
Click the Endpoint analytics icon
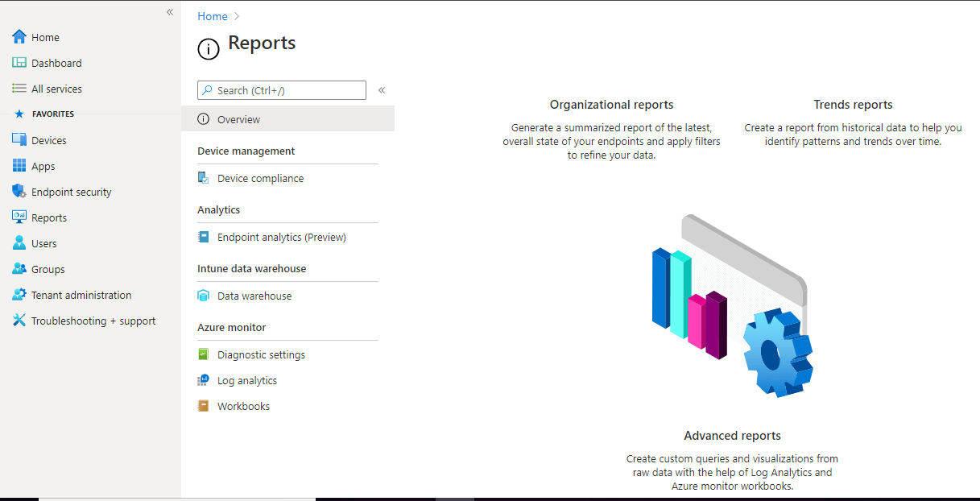(x=204, y=237)
